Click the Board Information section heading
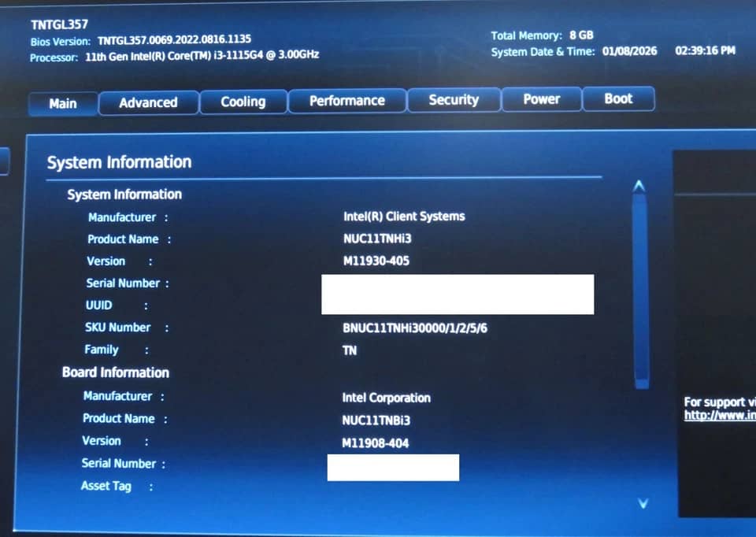Screen dimensions: 756x537 coord(116,372)
